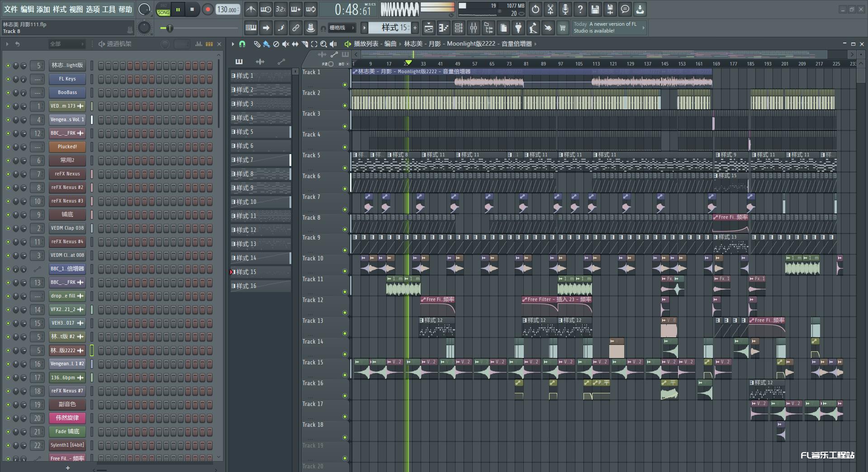Open the playlist view icon
The image size is (868, 472).
click(x=428, y=28)
